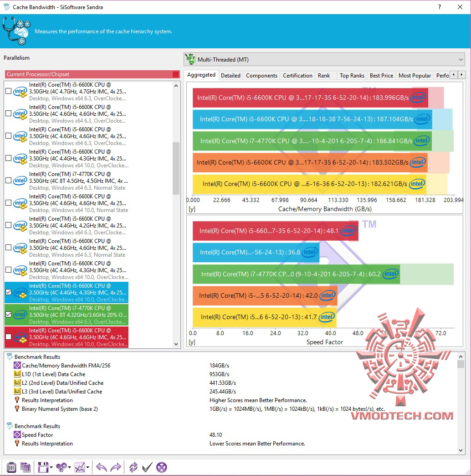Viewport: 471px width, 476px height.
Task: Click Intel logo on the 183.996GB/s red bar
Action: [x=418, y=98]
